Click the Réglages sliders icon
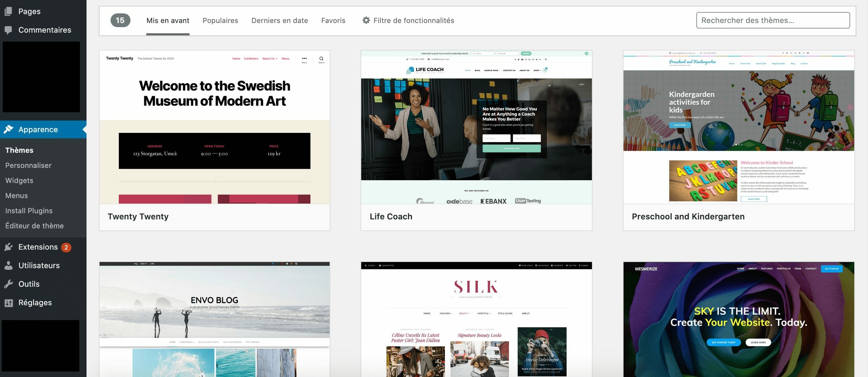Screen dimensions: 868x377 tap(9, 302)
